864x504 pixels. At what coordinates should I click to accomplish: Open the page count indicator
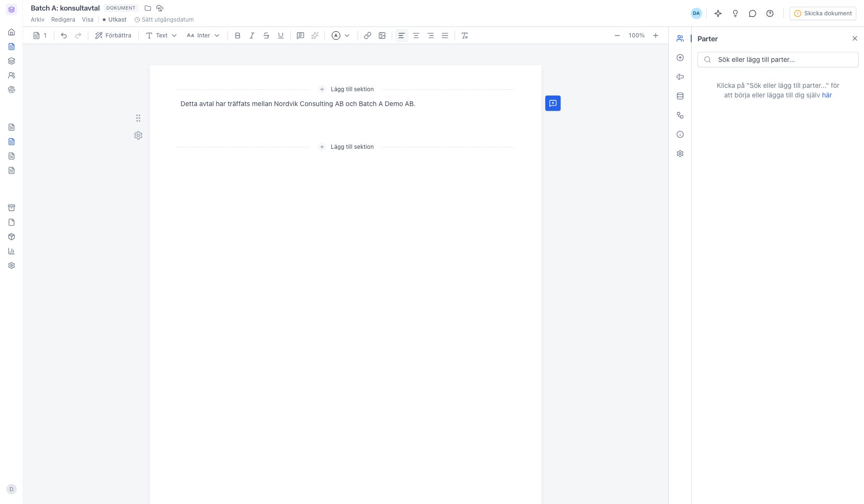(x=40, y=36)
